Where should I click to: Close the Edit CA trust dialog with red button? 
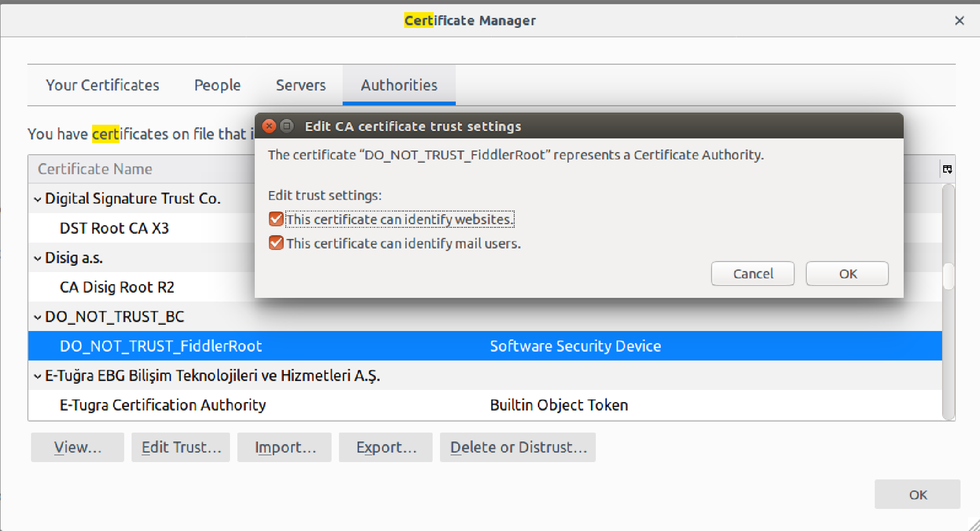[x=269, y=126]
